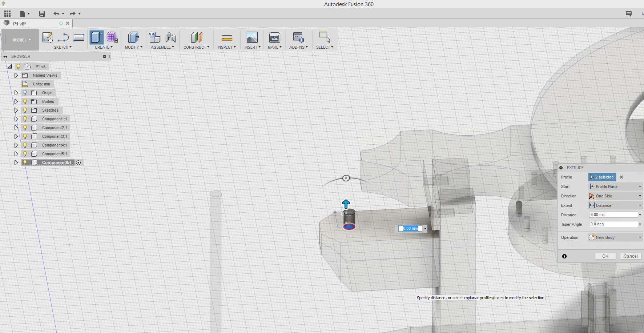Open the CREATE menu
Image resolution: width=644 pixels, height=333 pixels.
(x=104, y=47)
